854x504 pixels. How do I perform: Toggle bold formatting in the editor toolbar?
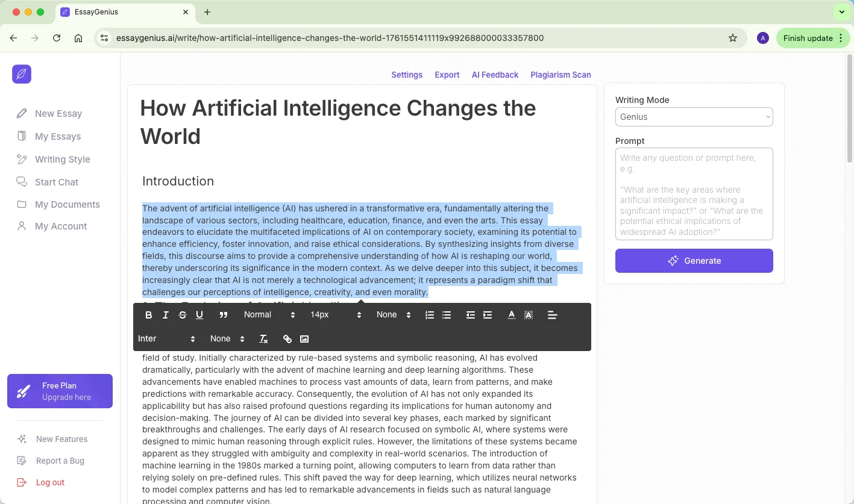[x=149, y=315]
